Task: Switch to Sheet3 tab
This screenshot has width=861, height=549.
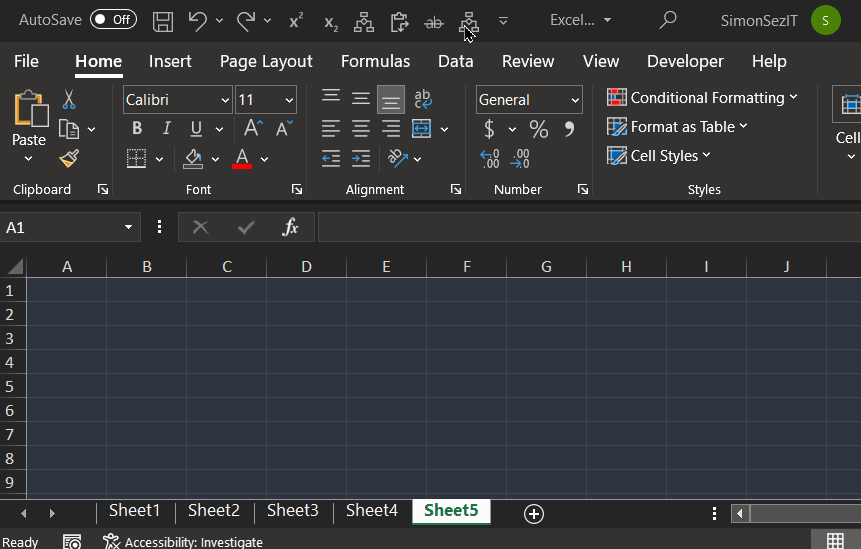Action: (293, 511)
